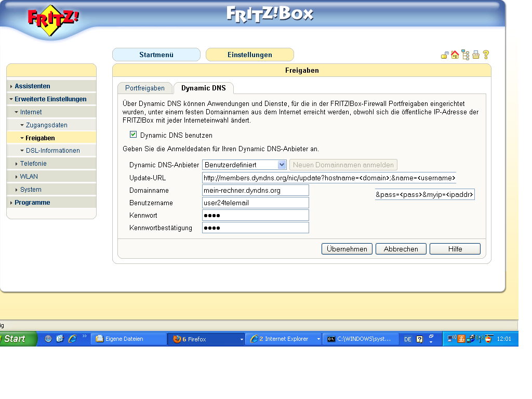532x399 pixels.
Task: Click the language bar help icon
Action: [x=419, y=339]
